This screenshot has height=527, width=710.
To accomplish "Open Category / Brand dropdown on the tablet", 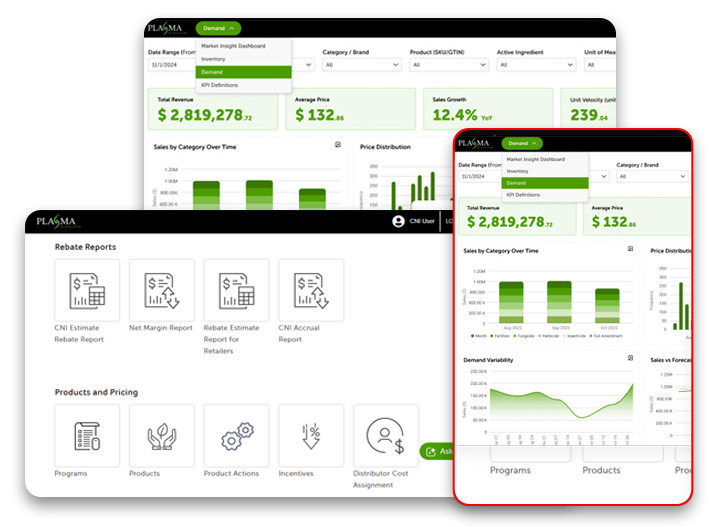I will tap(650, 176).
